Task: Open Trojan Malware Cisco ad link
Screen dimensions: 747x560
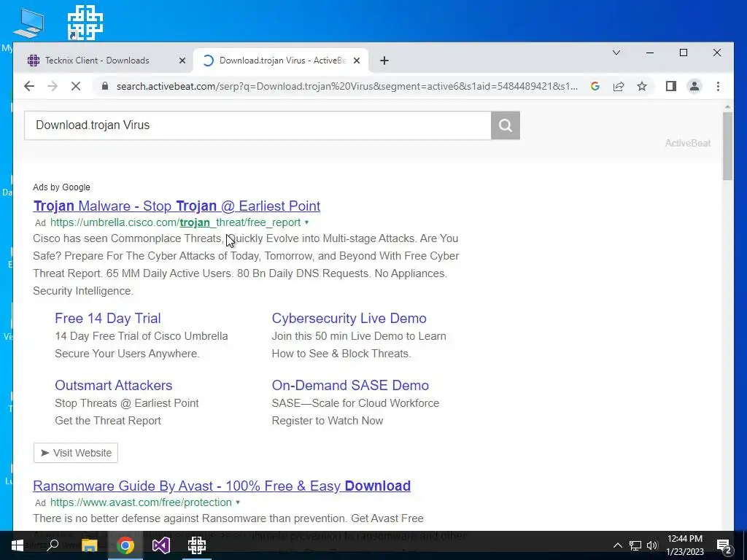Action: [x=177, y=206]
